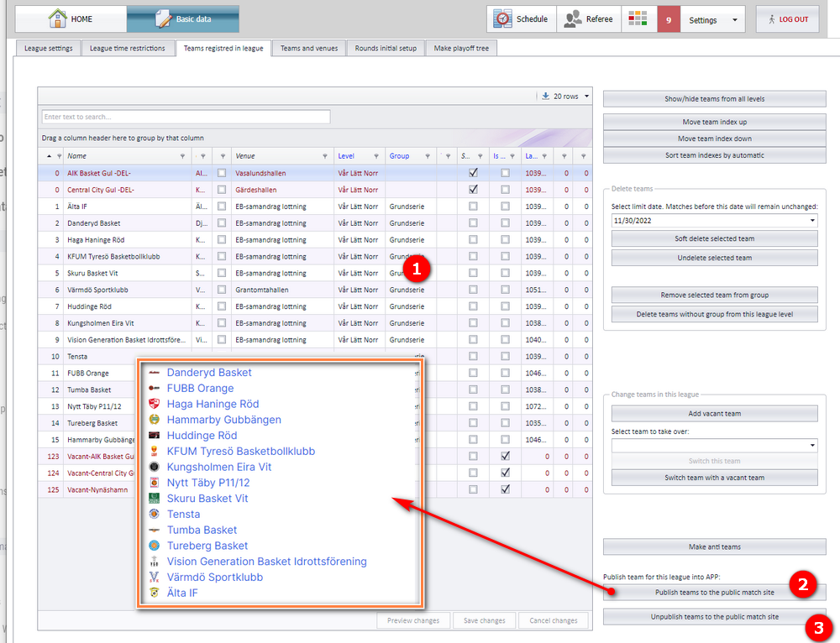Click the Hammarby Gubbängen team logo
Screen dimensions: 840x643
(x=155, y=419)
